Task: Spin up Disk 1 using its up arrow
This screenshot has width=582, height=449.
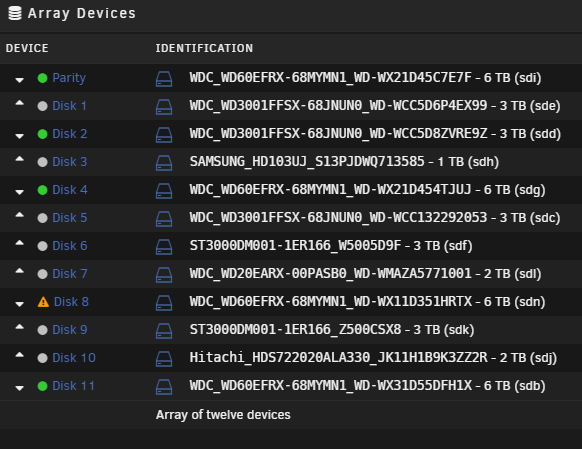Action: pyautogui.click(x=20, y=104)
